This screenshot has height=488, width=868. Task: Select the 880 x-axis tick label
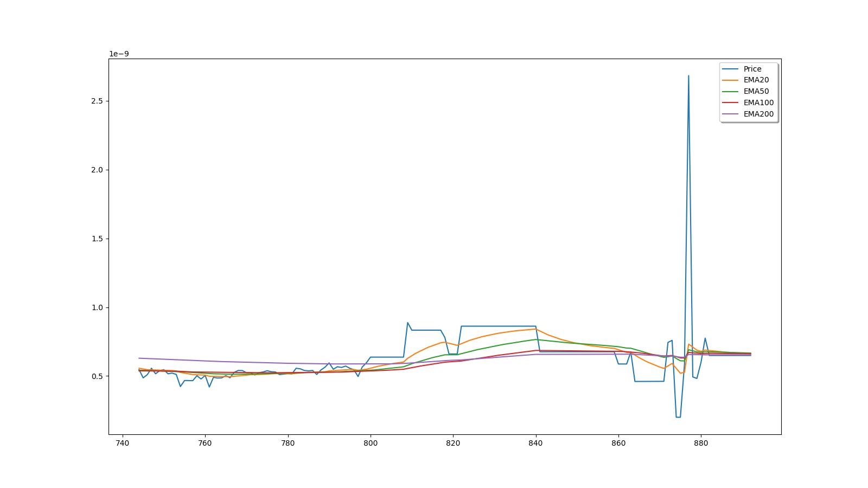(701, 443)
